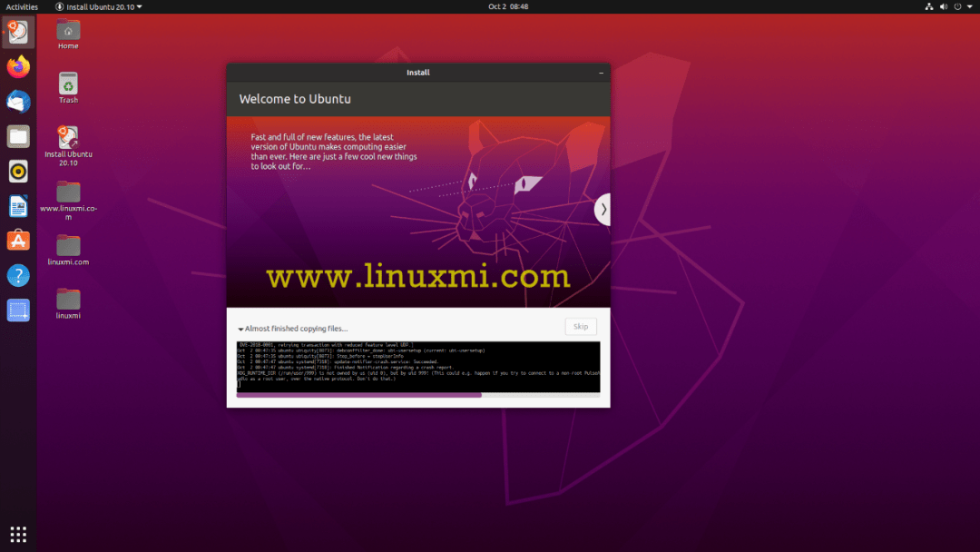Launch the Screenshot tool in dock
Viewport: 980px width, 552px height.
tap(18, 310)
